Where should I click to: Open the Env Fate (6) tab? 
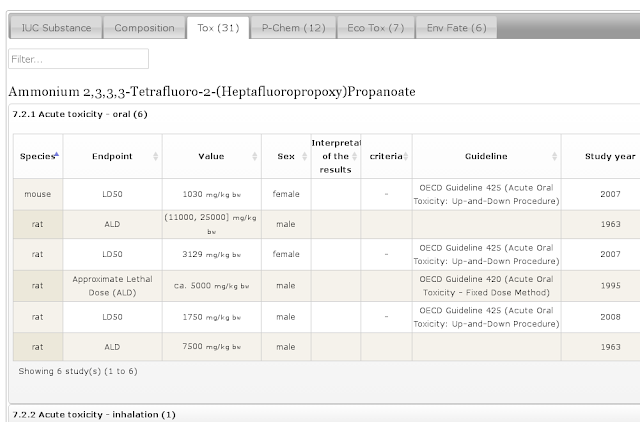point(456,28)
